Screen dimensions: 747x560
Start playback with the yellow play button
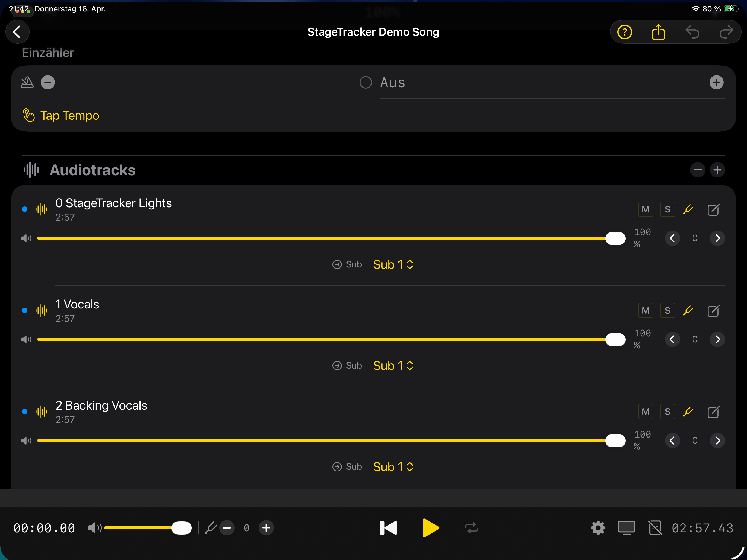pyautogui.click(x=431, y=528)
